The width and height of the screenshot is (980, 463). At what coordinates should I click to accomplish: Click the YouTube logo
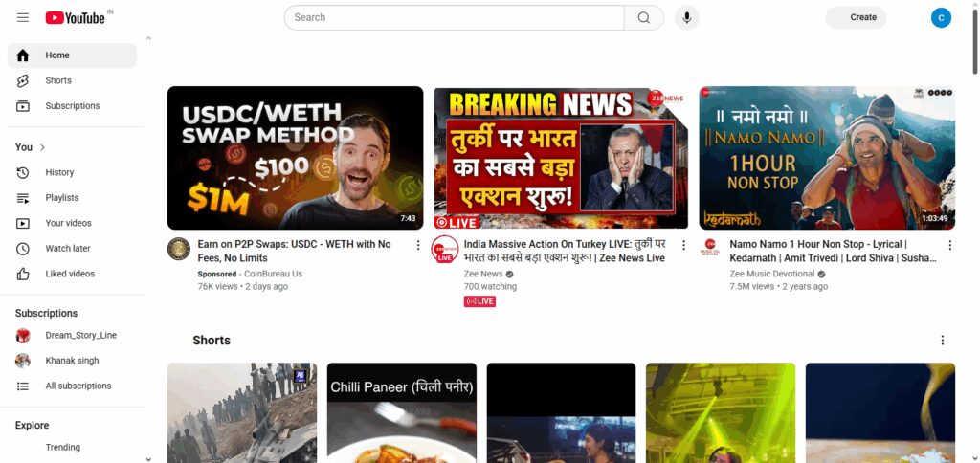(75, 17)
